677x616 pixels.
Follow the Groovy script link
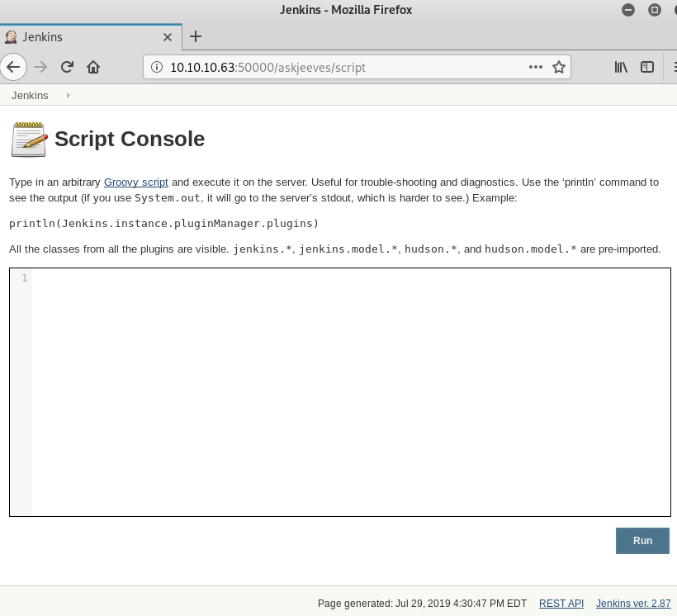[x=136, y=182]
